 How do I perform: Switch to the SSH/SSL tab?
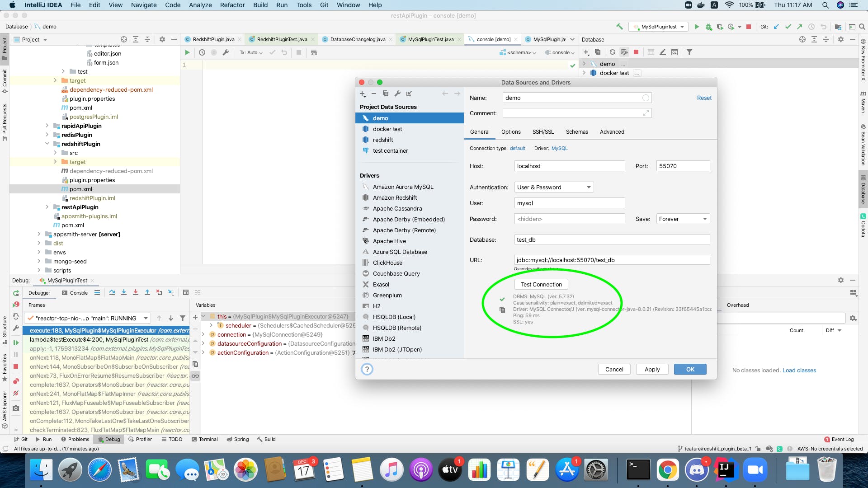coord(542,132)
